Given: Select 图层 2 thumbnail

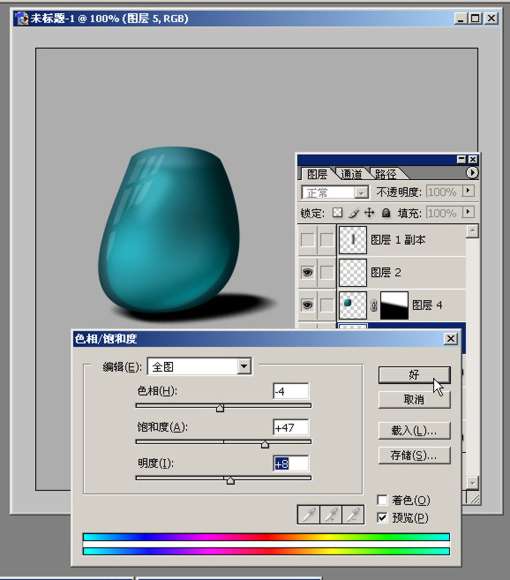Looking at the screenshot, I should pos(353,273).
